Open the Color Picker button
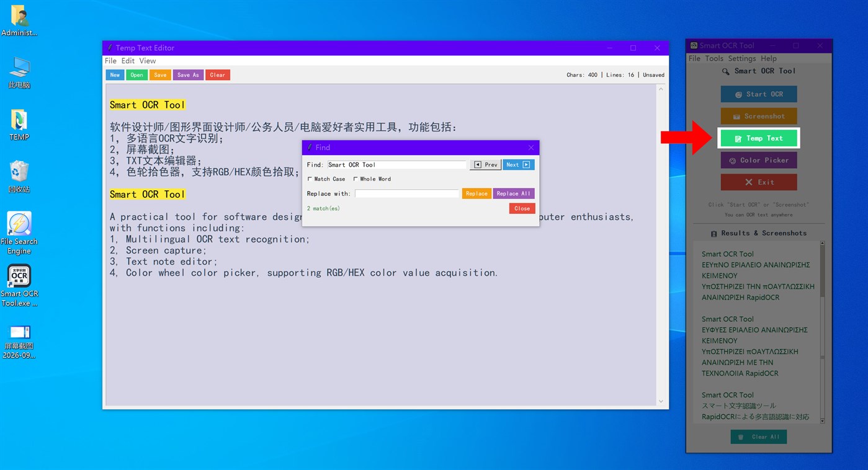Viewport: 868px width, 470px height. (x=759, y=160)
